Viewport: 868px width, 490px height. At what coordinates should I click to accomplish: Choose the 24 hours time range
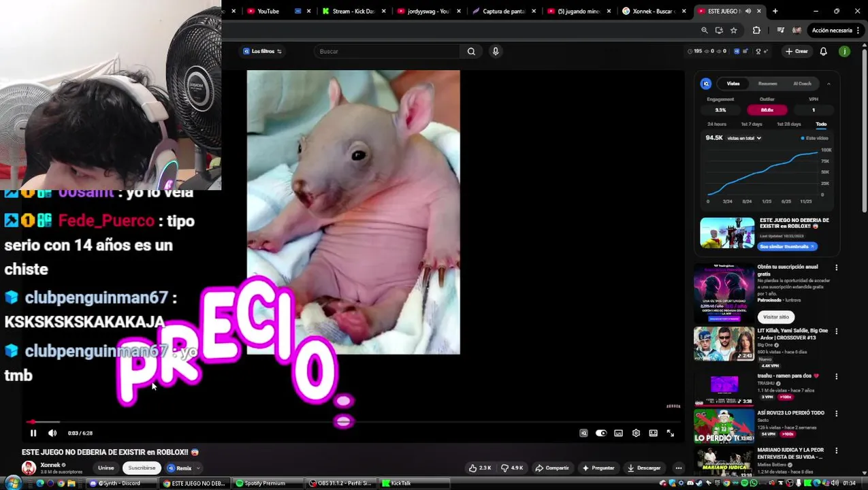click(717, 124)
